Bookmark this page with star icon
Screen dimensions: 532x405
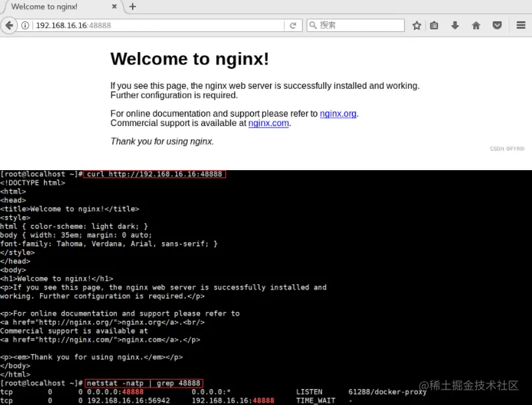coord(417,25)
